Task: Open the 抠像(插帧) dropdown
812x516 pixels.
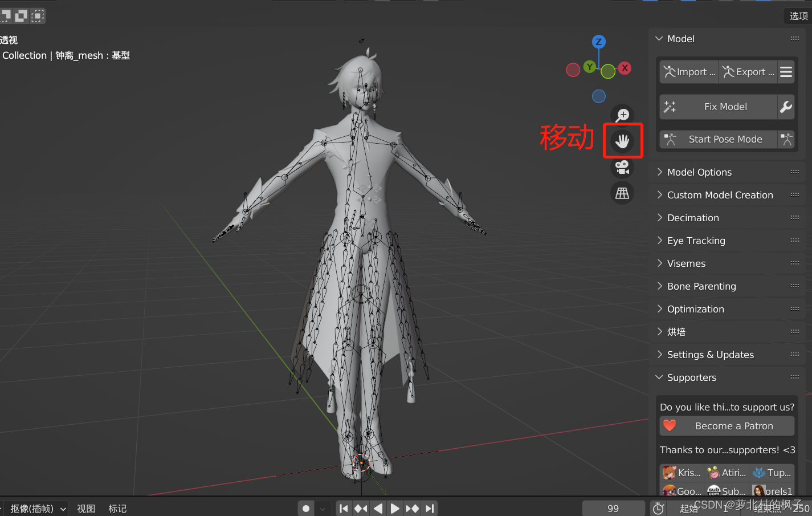Action: tap(36, 508)
